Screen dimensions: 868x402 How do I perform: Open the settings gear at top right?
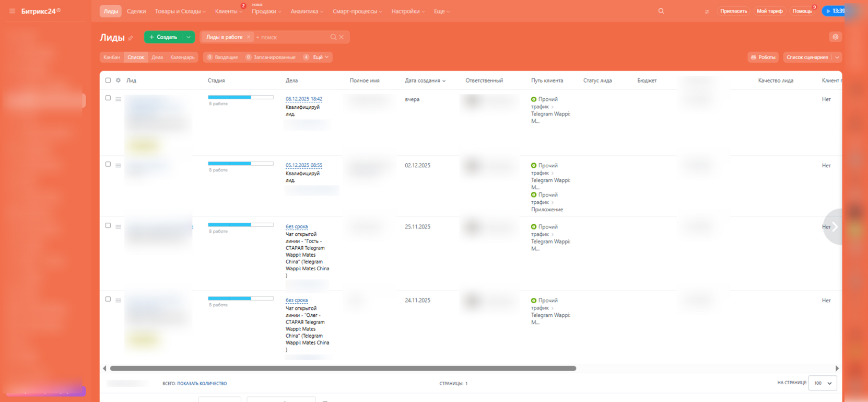click(x=836, y=37)
